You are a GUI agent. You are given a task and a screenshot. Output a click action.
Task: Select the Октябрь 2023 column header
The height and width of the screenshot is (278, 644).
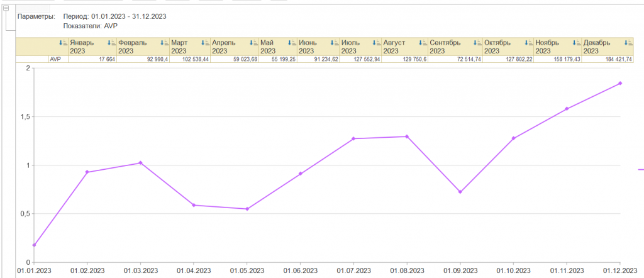508,47
